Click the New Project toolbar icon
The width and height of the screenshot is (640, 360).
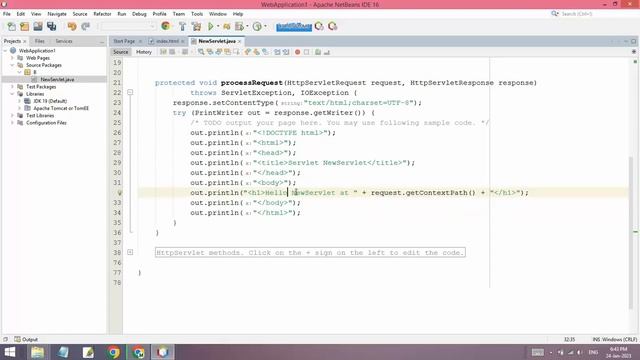[25, 27]
